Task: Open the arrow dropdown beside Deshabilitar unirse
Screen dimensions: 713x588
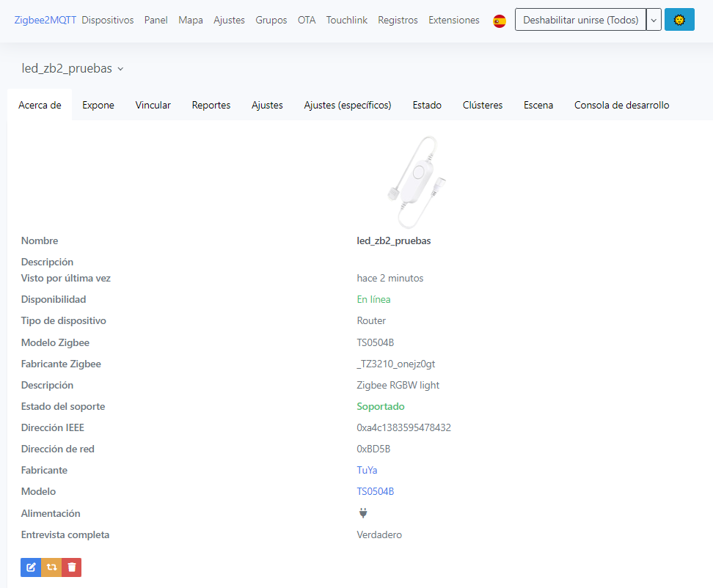Action: click(653, 20)
